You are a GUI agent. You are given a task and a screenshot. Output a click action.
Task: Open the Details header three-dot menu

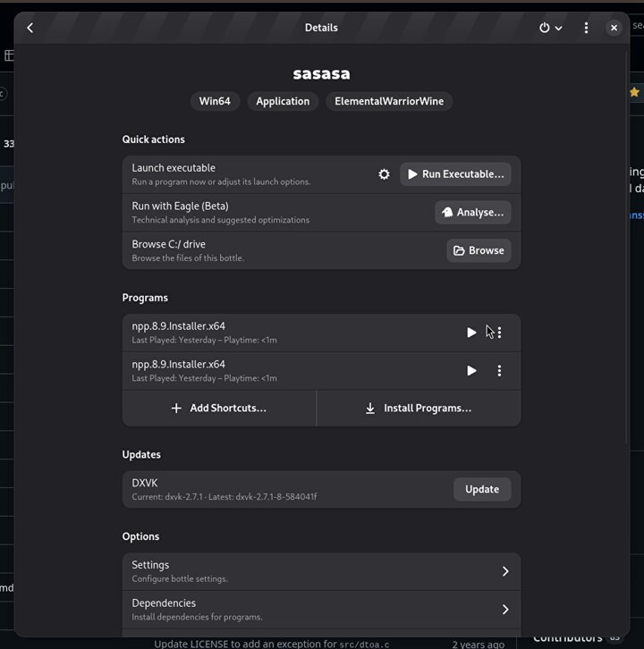586,28
